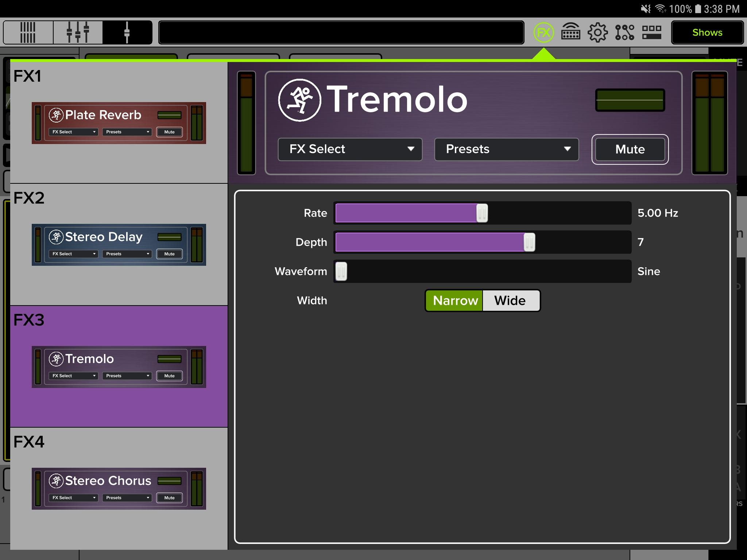Mute the Stereo Chorus in FX4
The height and width of the screenshot is (560, 747).
169,498
